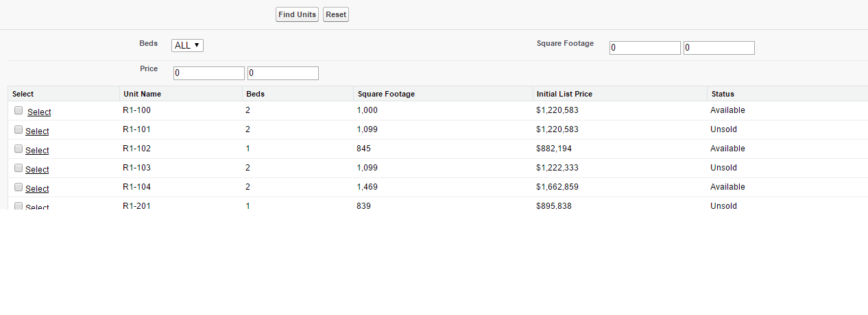Follow the Select link in R1-103 row
The height and width of the screenshot is (315, 868).
(37, 170)
